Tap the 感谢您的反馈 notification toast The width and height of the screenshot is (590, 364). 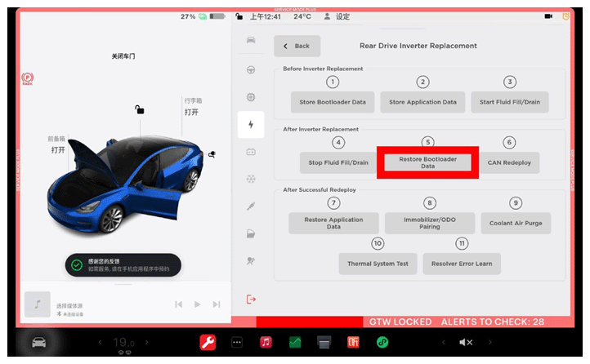pyautogui.click(x=123, y=265)
